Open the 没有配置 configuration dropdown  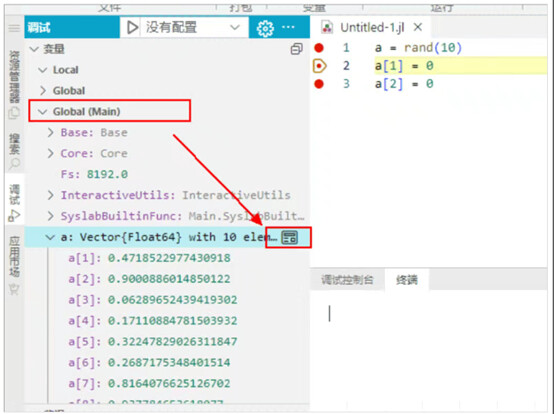[191, 27]
